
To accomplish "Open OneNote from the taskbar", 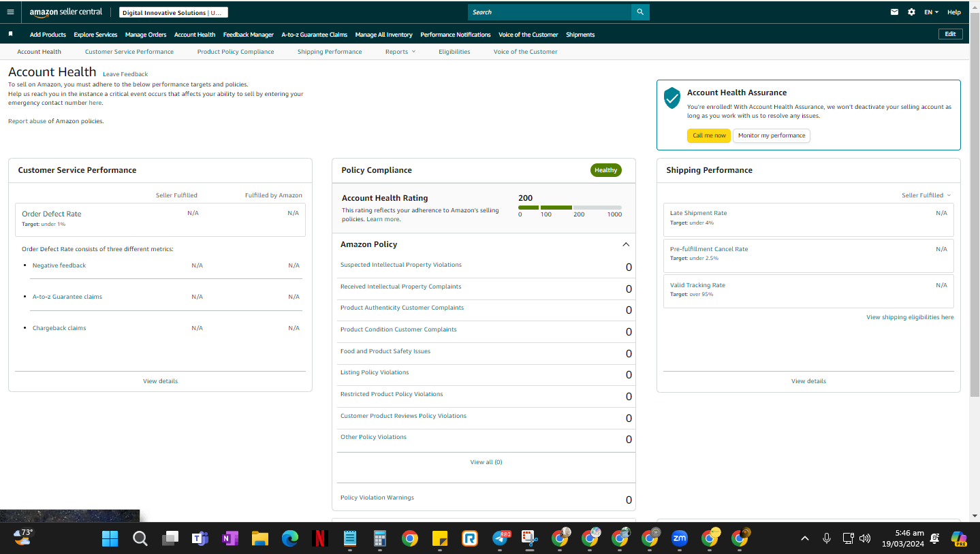I will click(x=230, y=539).
